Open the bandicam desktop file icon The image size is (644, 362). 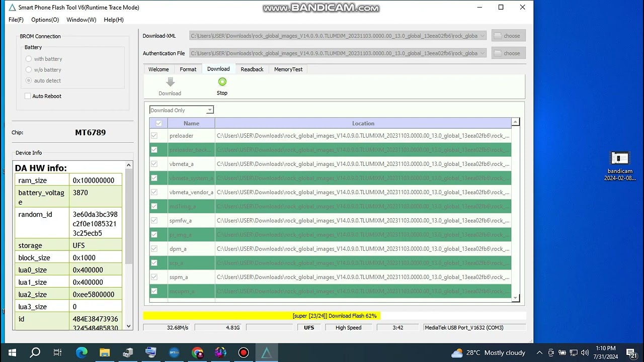click(x=620, y=166)
